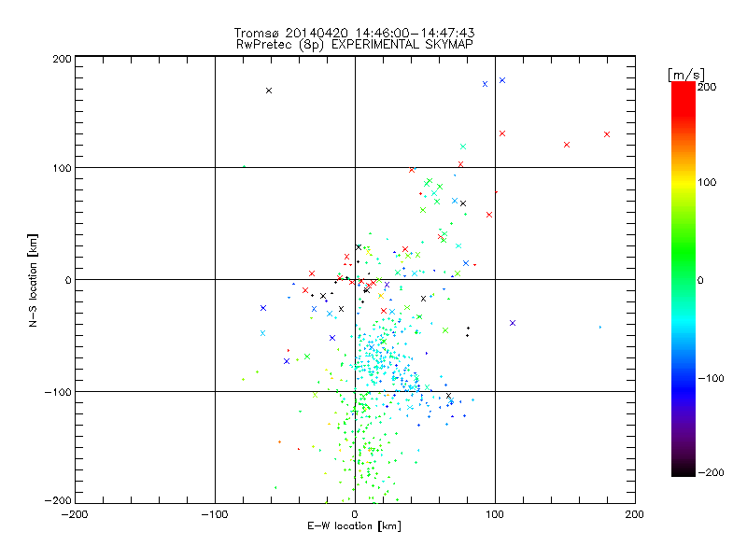The image size is (747, 560).
Task: Select the E-W axis tick label '0'
Action: [355, 514]
